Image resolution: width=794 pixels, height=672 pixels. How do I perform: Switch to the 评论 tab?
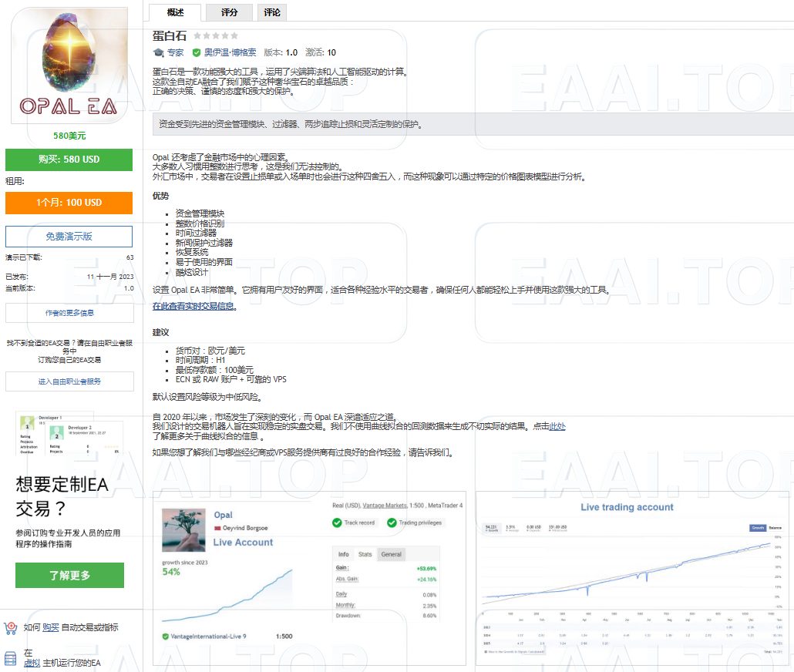271,12
